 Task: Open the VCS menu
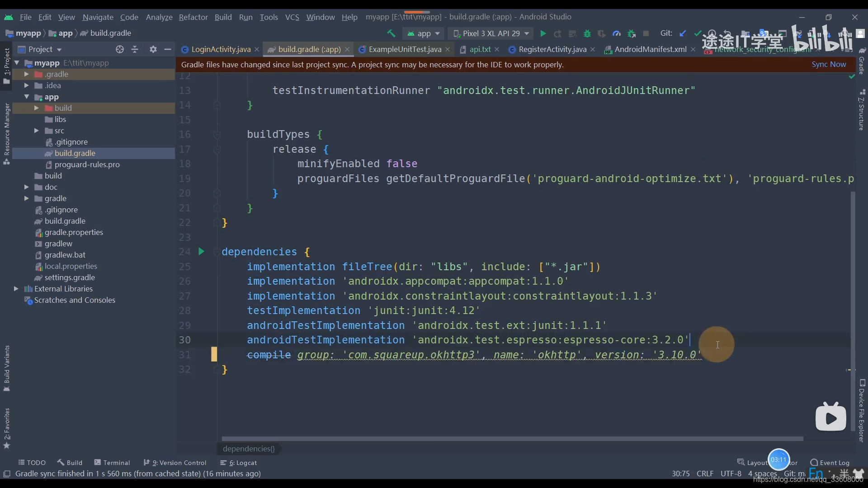[292, 17]
